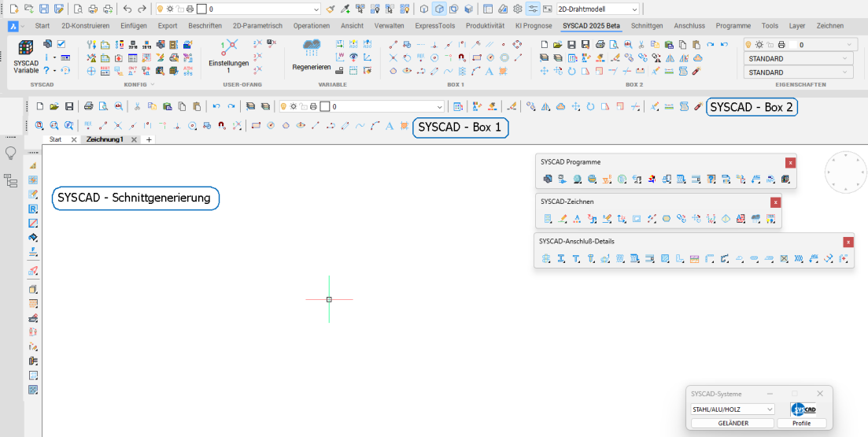Close the SYSCAD Programme palette
Image resolution: width=868 pixels, height=437 pixels.
[x=791, y=162]
